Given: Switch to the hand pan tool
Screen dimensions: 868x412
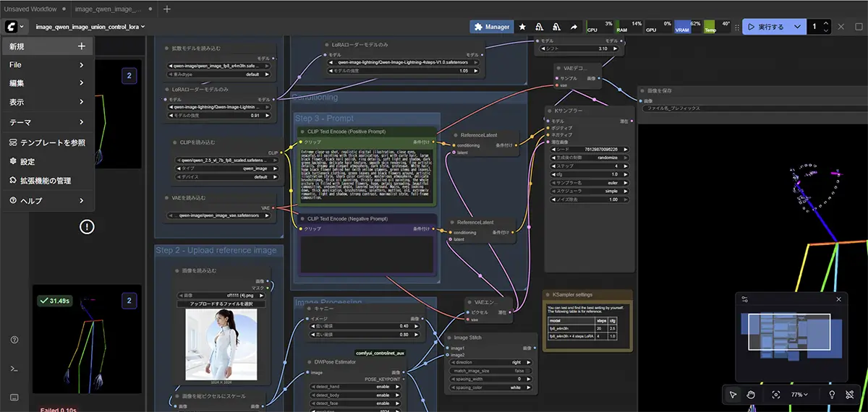Looking at the screenshot, I should coord(751,395).
